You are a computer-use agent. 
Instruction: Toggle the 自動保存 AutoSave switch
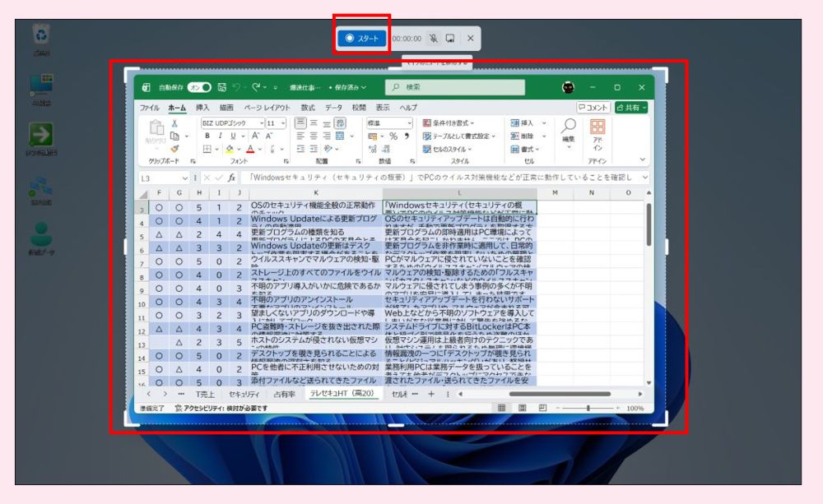click(x=200, y=87)
